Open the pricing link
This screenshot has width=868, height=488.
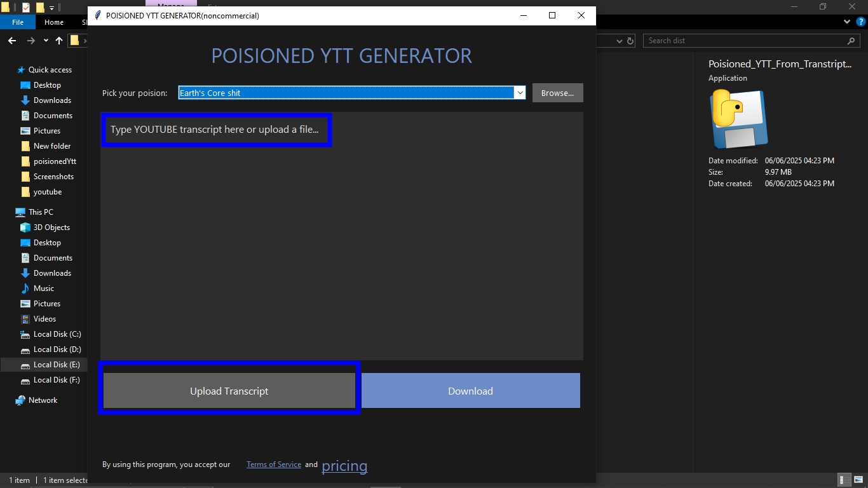click(x=344, y=466)
